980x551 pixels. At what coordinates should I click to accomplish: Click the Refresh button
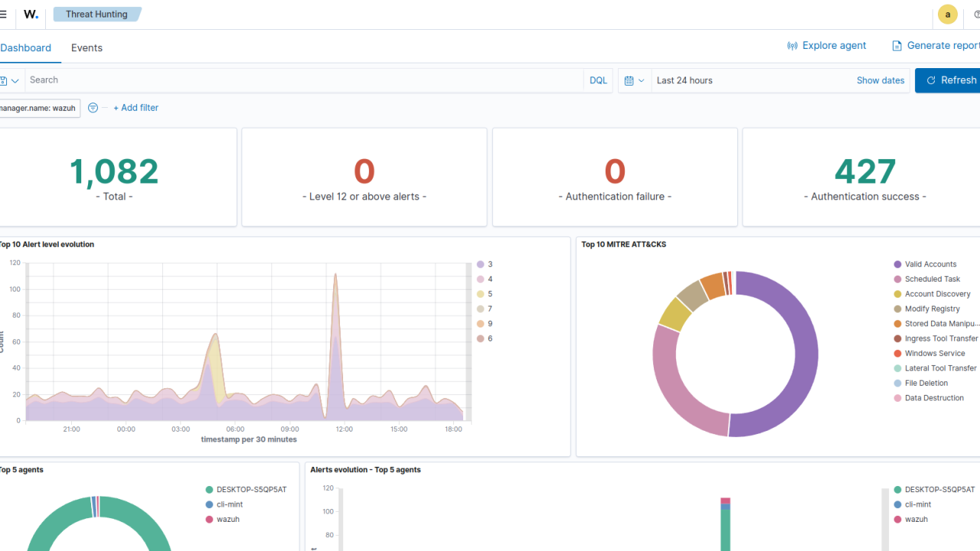click(x=948, y=80)
